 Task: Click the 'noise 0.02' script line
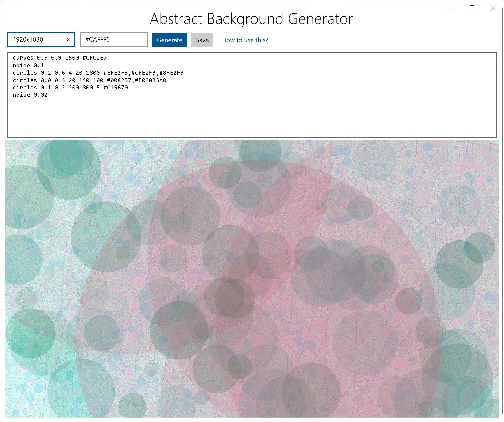(30, 95)
